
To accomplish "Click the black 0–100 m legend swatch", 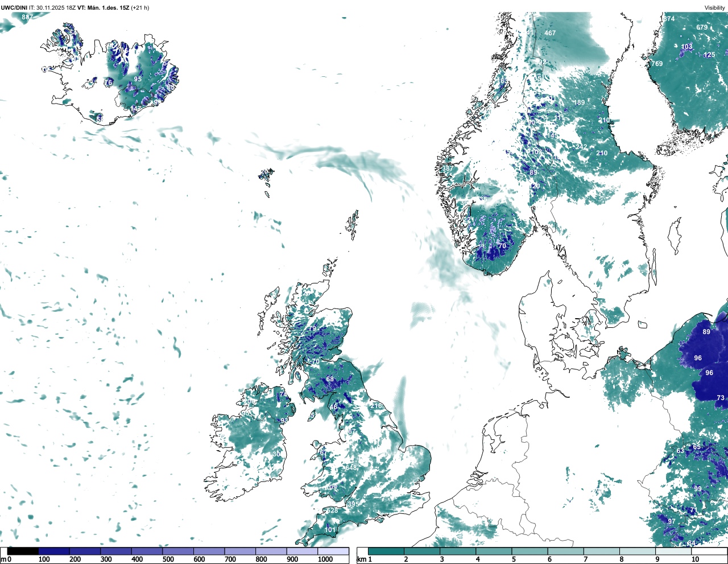I will pyautogui.click(x=23, y=551).
